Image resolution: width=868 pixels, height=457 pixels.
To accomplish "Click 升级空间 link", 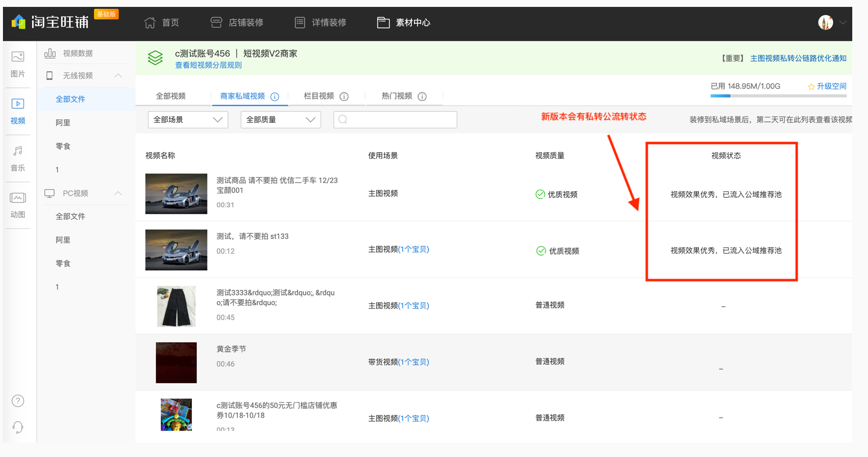I will pos(832,86).
